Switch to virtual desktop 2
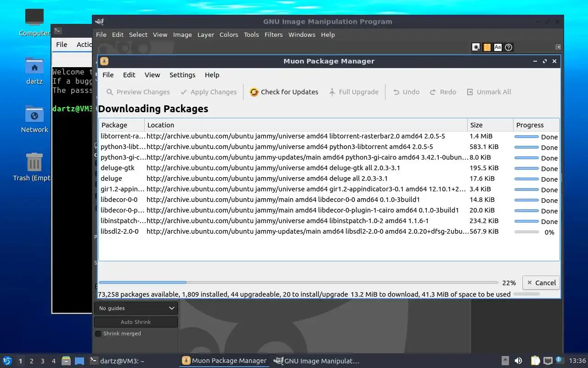The height and width of the screenshot is (368, 588). pos(32,361)
